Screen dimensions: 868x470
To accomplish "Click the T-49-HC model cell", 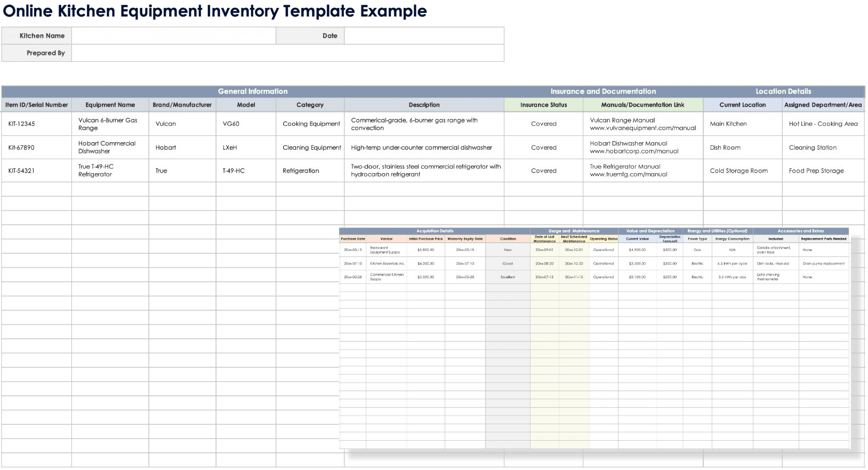I will point(234,171).
